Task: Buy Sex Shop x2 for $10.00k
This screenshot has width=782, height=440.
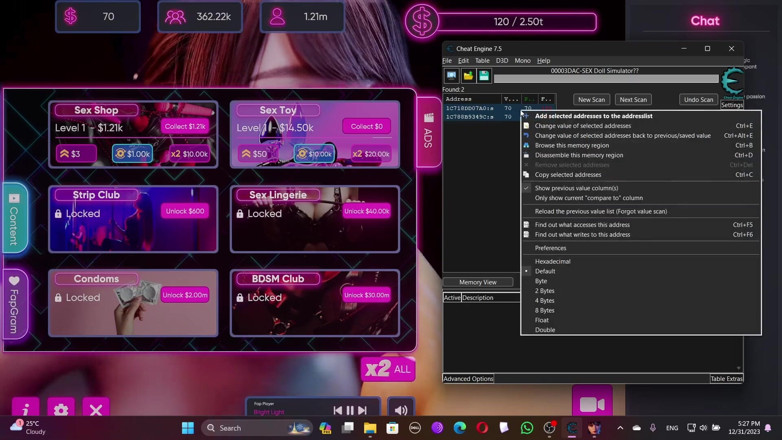Action: click(x=189, y=154)
